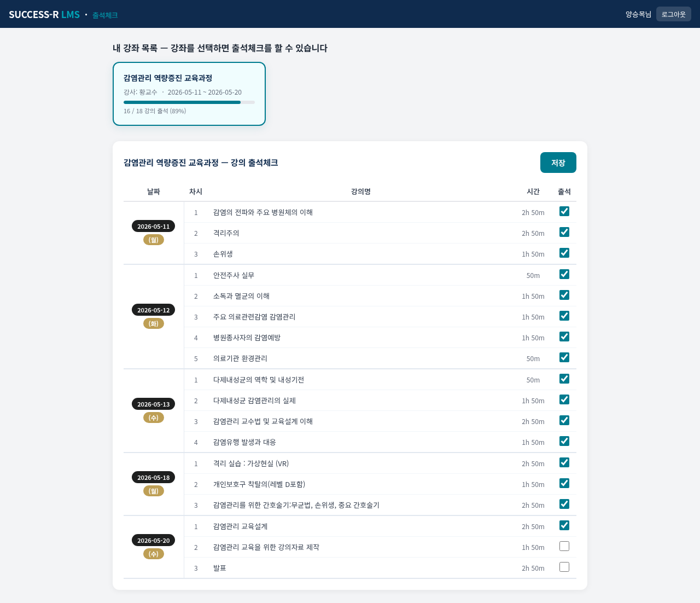
Task: Click the 날짜 column header
Action: [154, 192]
